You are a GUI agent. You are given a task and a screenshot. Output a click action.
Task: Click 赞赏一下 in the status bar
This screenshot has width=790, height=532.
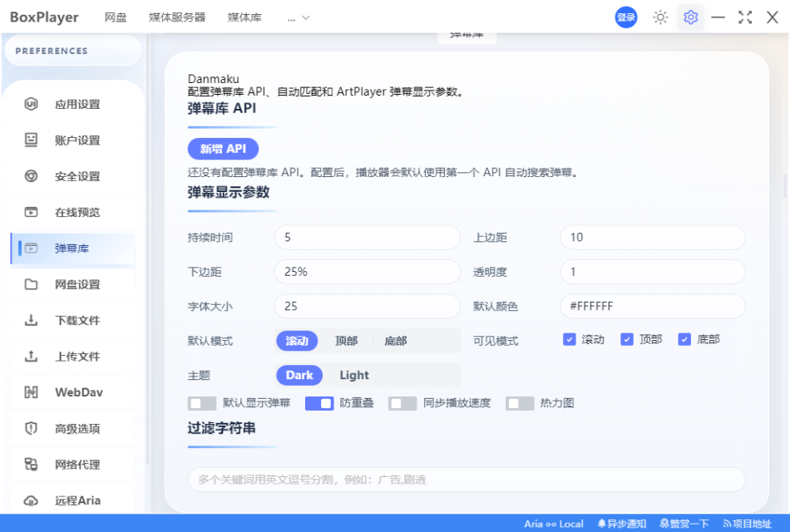(684, 524)
